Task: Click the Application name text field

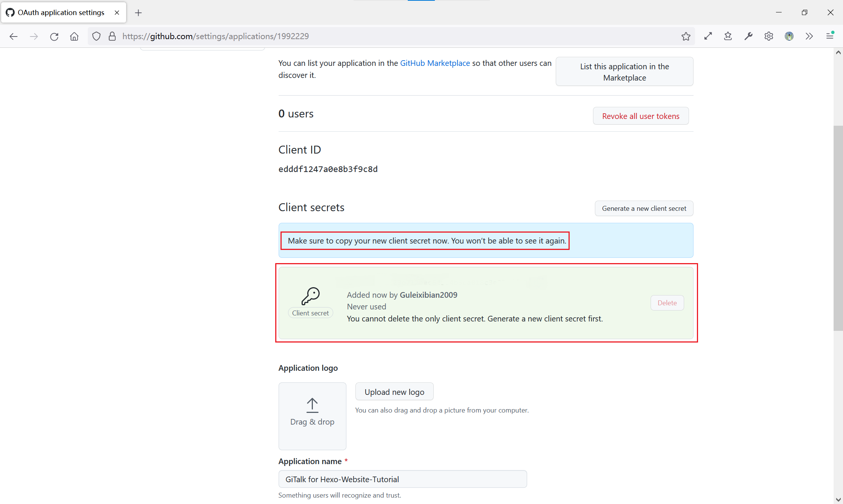Action: (x=402, y=479)
